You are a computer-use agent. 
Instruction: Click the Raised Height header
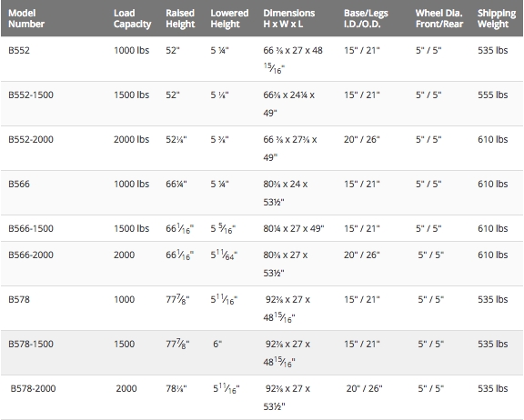click(x=180, y=18)
